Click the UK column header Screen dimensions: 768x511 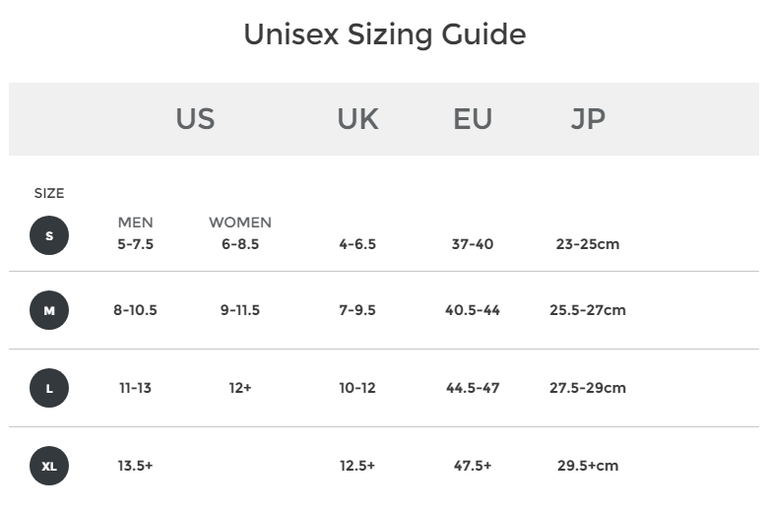357,119
